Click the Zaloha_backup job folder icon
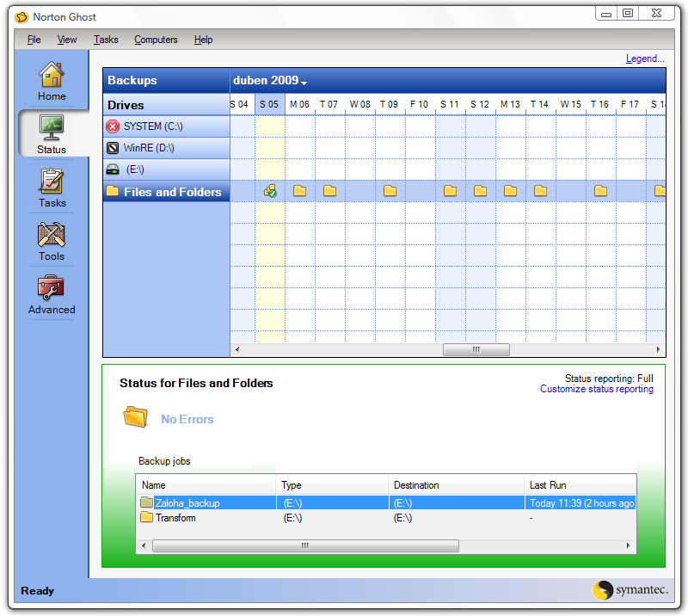The height and width of the screenshot is (616, 688). (x=146, y=502)
